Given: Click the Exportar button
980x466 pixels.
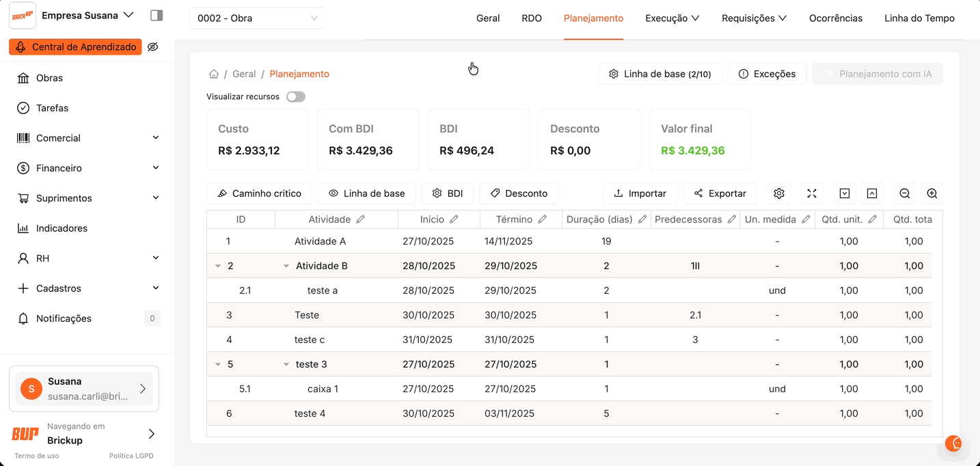Looking at the screenshot, I should (x=720, y=193).
